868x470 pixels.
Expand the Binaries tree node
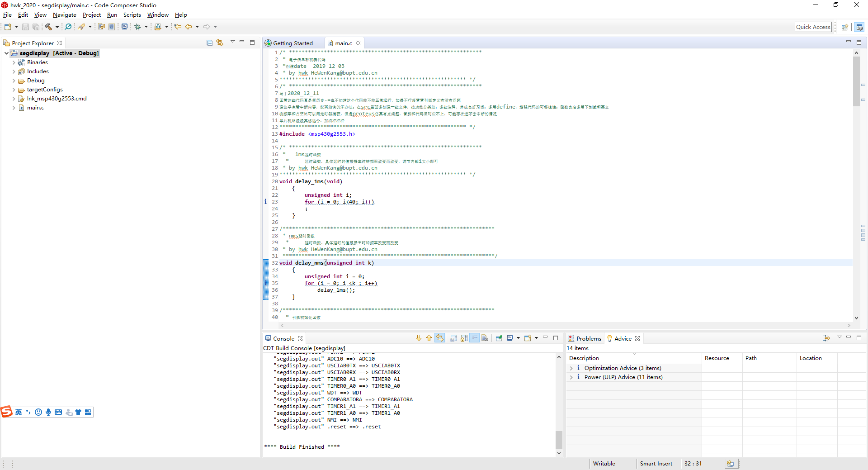click(x=14, y=62)
